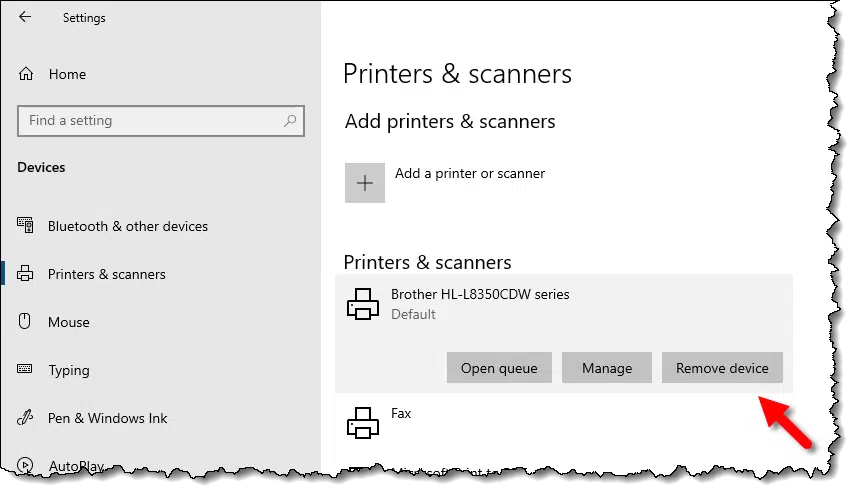Click the Mouse sidebar icon
Viewport: 859px width, 497px height.
(25, 321)
